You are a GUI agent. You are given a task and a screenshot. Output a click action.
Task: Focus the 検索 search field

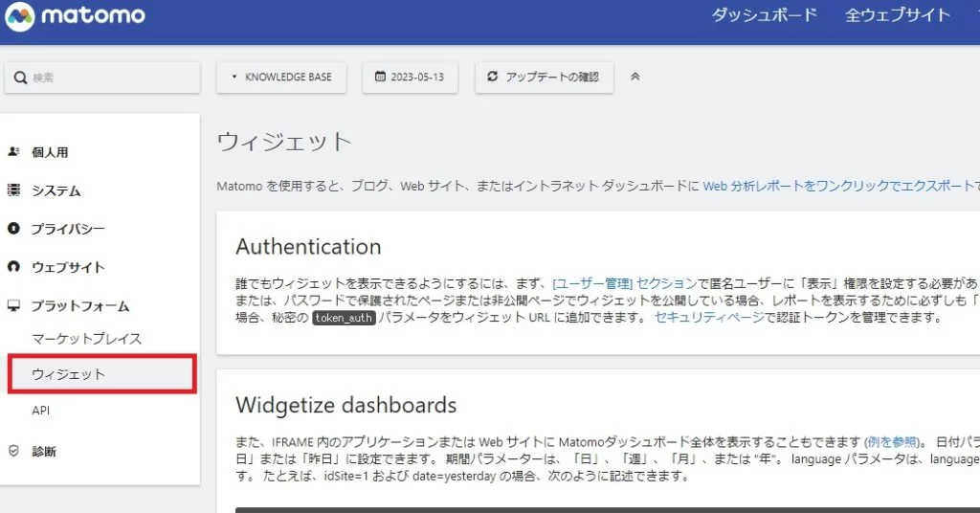tap(101, 78)
